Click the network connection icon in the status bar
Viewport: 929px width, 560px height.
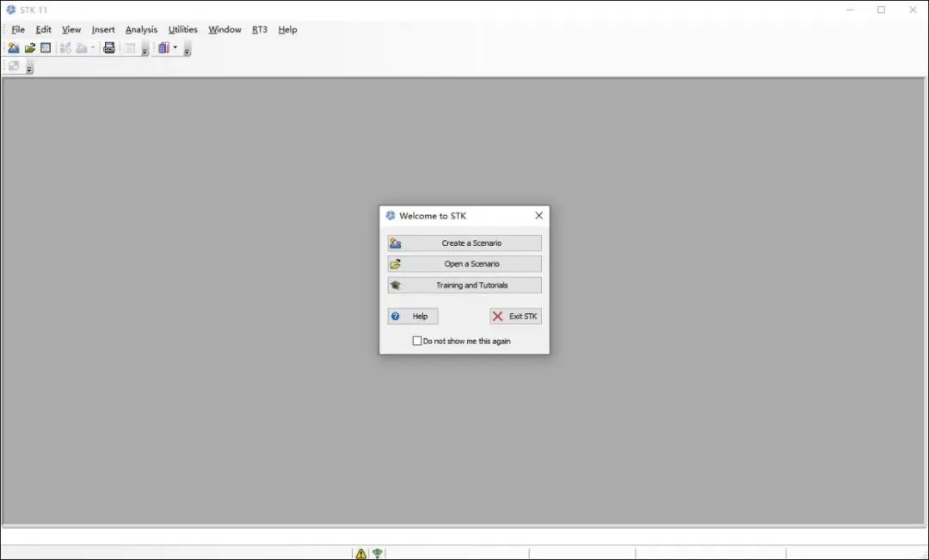[x=376, y=552]
